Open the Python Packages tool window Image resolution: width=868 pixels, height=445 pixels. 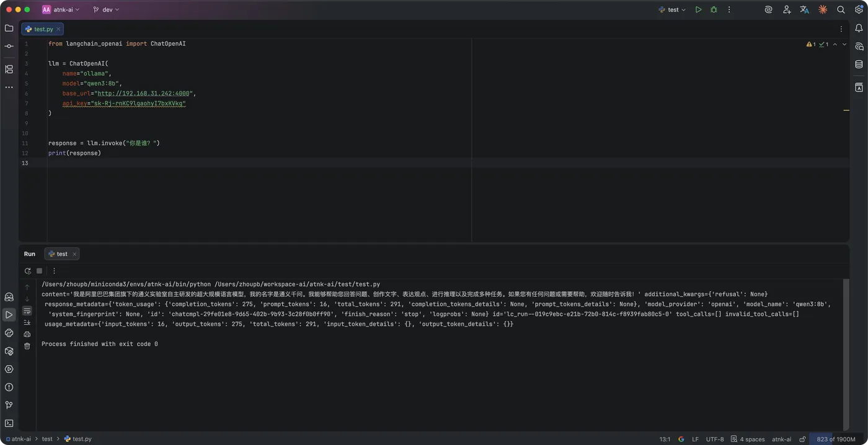click(9, 351)
